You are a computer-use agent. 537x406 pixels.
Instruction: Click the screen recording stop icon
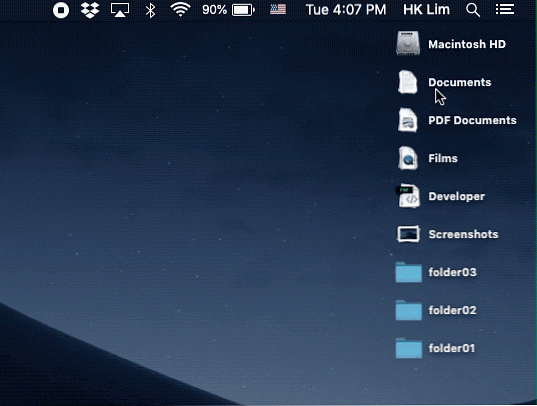pos(61,10)
